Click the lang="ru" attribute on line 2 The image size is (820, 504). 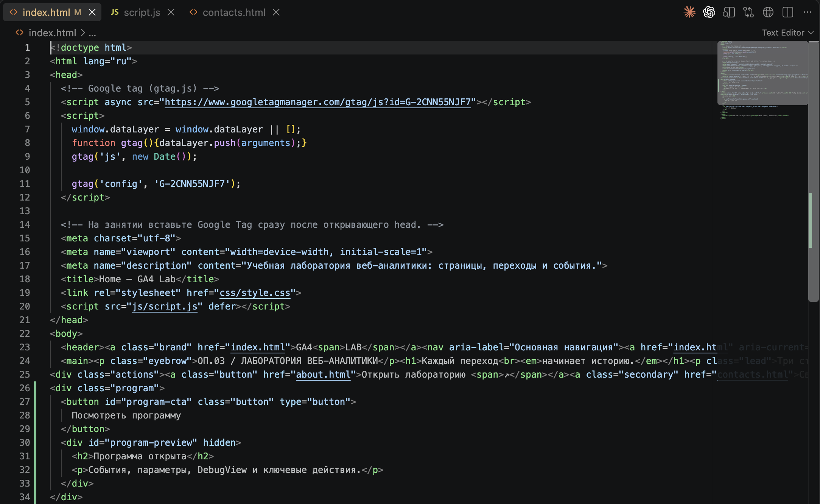click(107, 61)
